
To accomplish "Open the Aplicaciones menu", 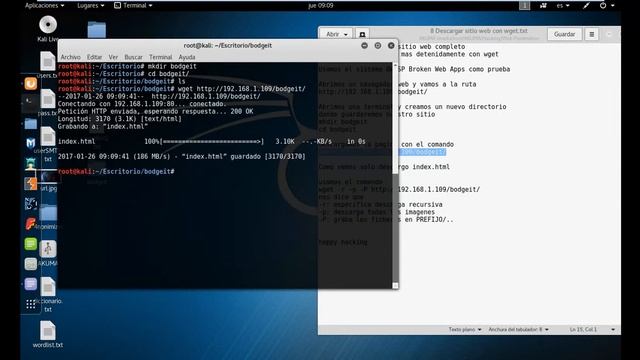I will 44,6.
